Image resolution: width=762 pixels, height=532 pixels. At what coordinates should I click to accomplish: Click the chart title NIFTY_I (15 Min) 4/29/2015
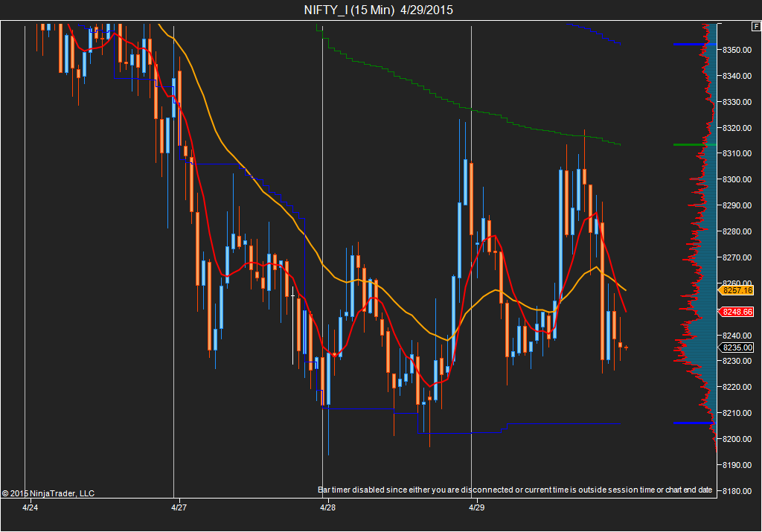pyautogui.click(x=378, y=10)
